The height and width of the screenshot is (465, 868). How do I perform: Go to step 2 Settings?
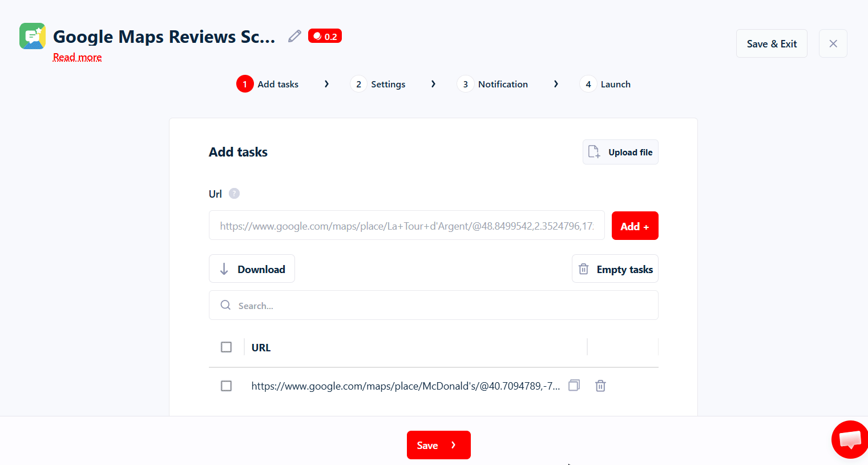378,84
